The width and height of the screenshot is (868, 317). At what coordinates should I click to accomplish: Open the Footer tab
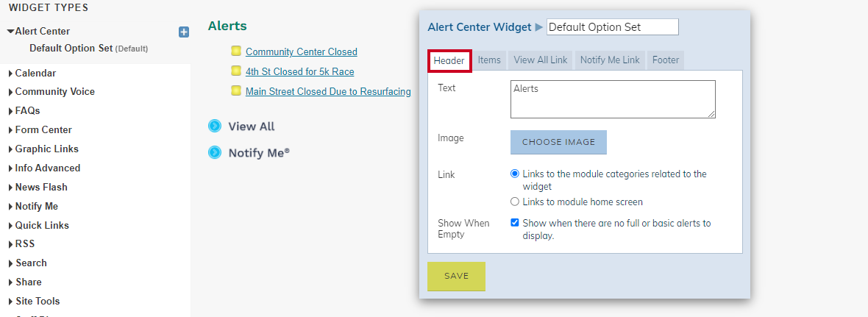pos(666,60)
